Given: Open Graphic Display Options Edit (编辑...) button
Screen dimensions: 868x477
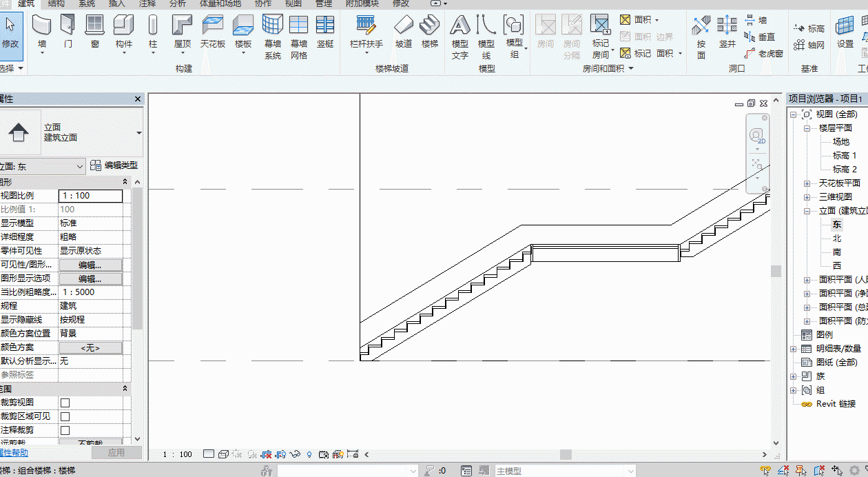Looking at the screenshot, I should pos(90,278).
